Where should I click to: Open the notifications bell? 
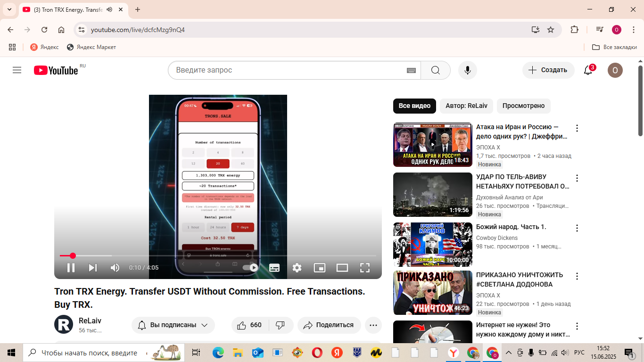[588, 70]
